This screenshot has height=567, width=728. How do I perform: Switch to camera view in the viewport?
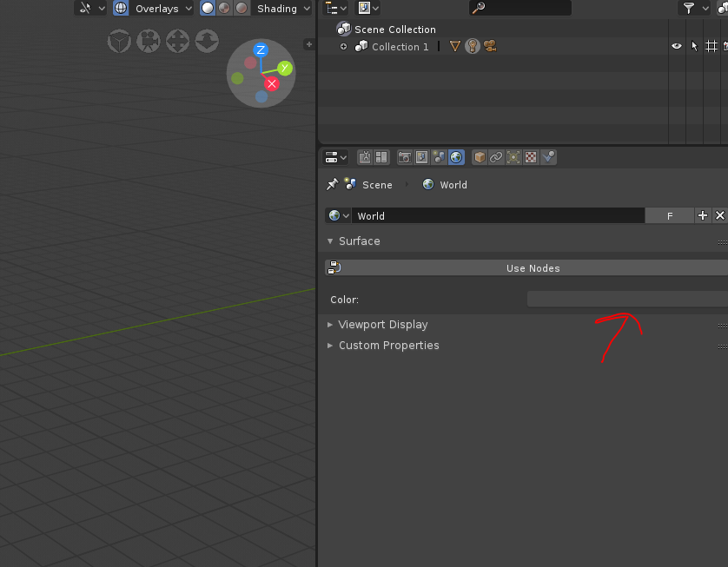point(148,42)
